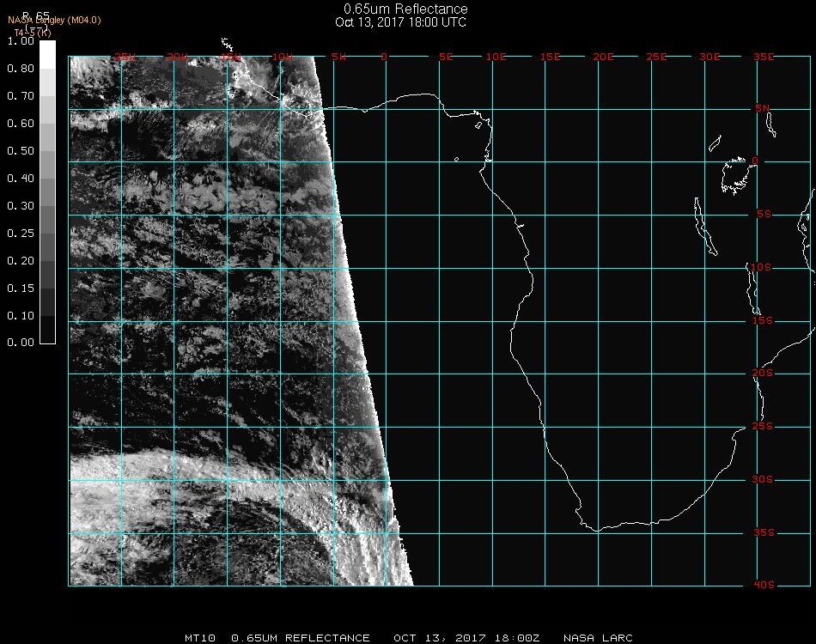Select the 35E longitude label
816x644 pixels.
(764, 57)
